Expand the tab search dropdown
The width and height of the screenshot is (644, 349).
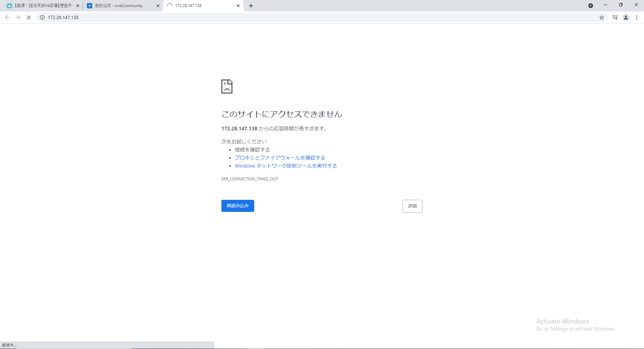pyautogui.click(x=591, y=6)
